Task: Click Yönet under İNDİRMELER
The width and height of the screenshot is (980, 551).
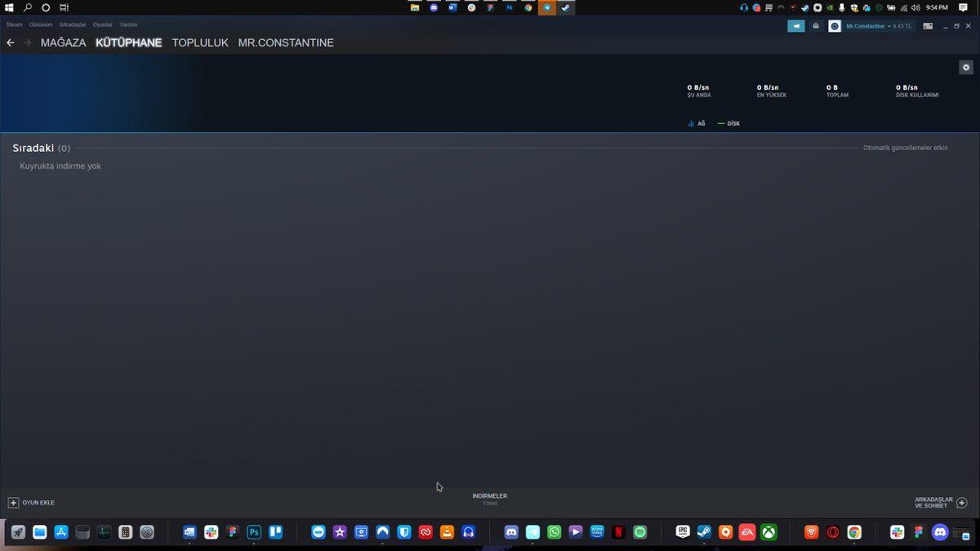Action: [x=490, y=503]
